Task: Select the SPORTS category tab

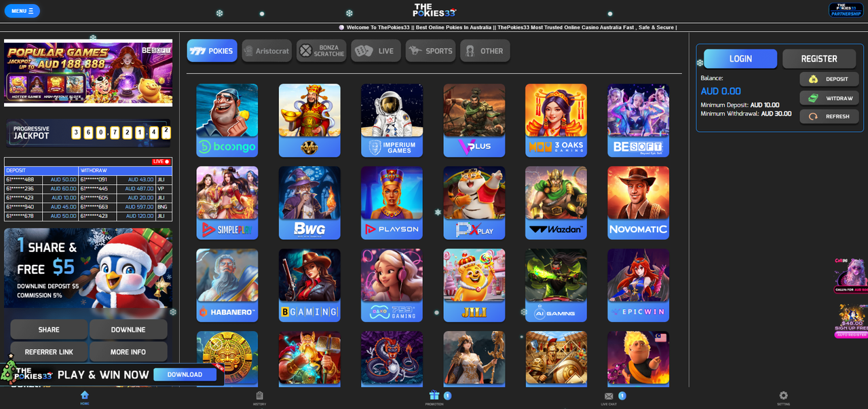Action: pyautogui.click(x=430, y=51)
